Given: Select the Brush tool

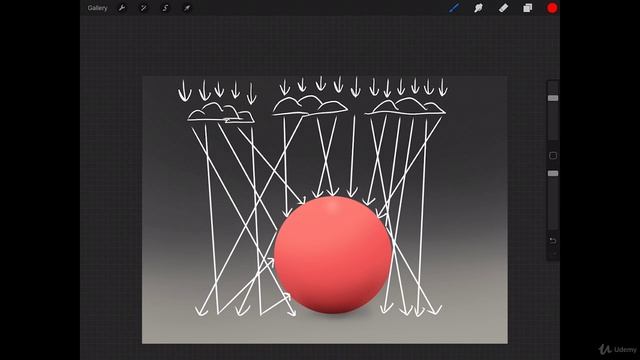Looking at the screenshot, I should pos(454,8).
